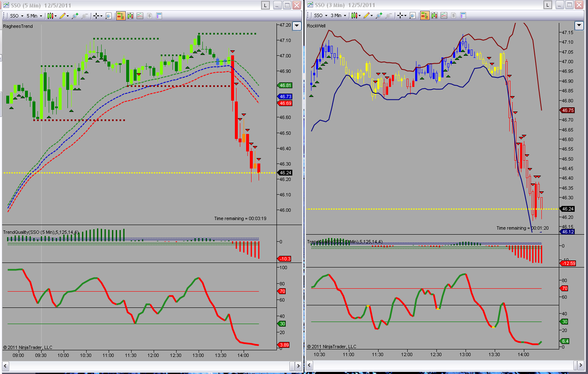
Task: Expand the corner arrow menu of RockWell chart
Action: tap(579, 25)
